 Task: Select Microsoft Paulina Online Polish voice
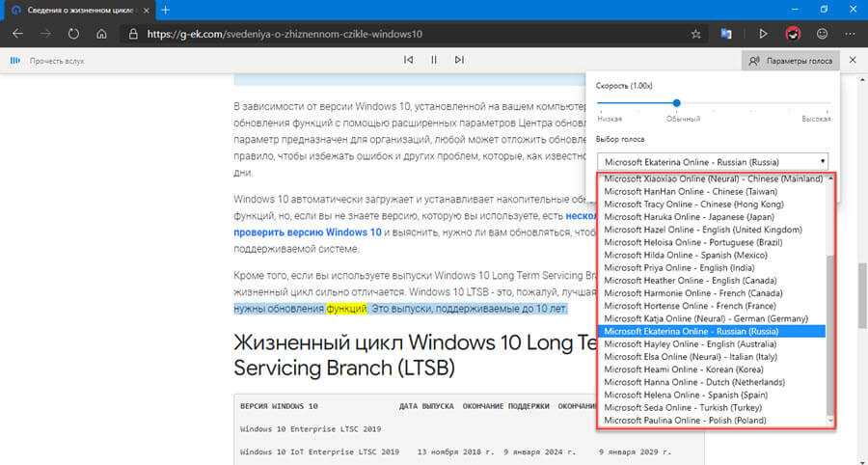(712, 421)
